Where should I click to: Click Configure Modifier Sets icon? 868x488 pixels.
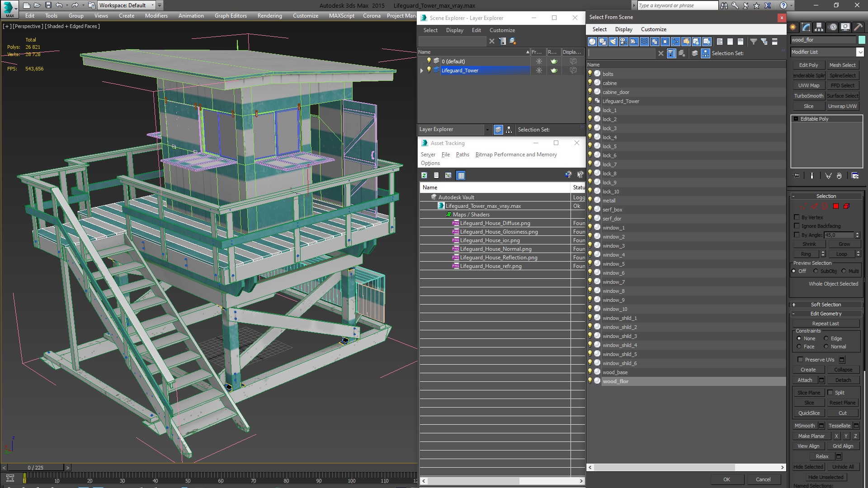tap(855, 175)
